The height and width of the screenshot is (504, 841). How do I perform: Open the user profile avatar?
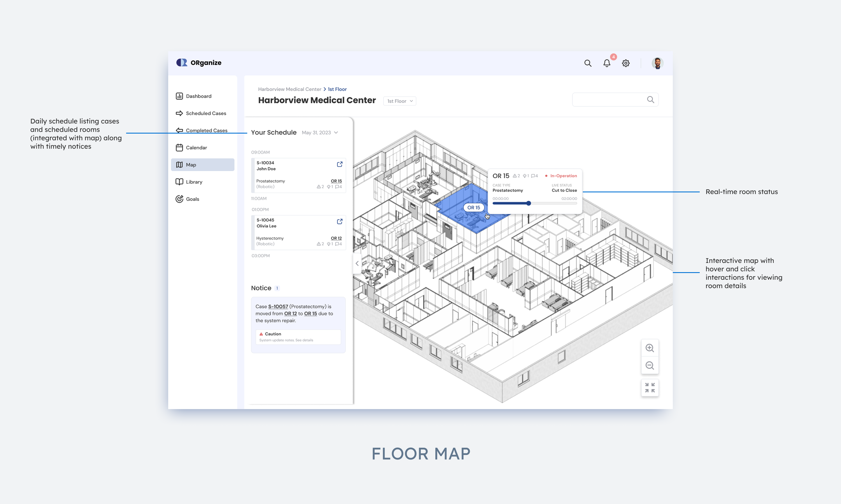657,63
